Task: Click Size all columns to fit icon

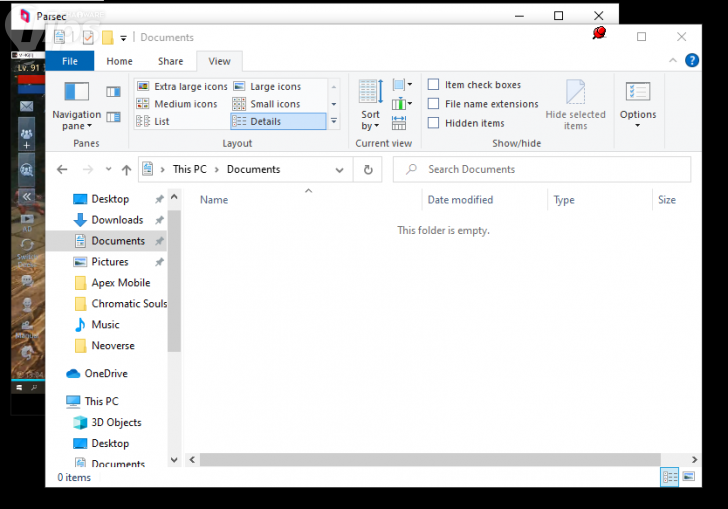Action: (x=399, y=123)
